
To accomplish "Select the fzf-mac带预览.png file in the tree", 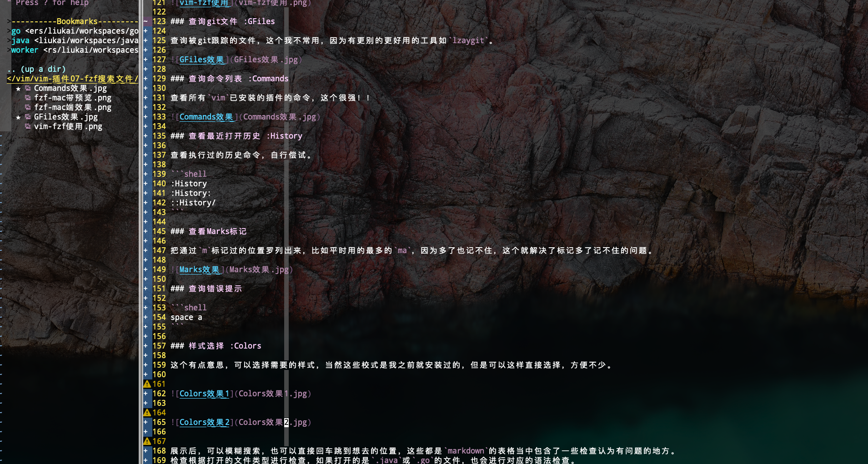I will 72,98.
